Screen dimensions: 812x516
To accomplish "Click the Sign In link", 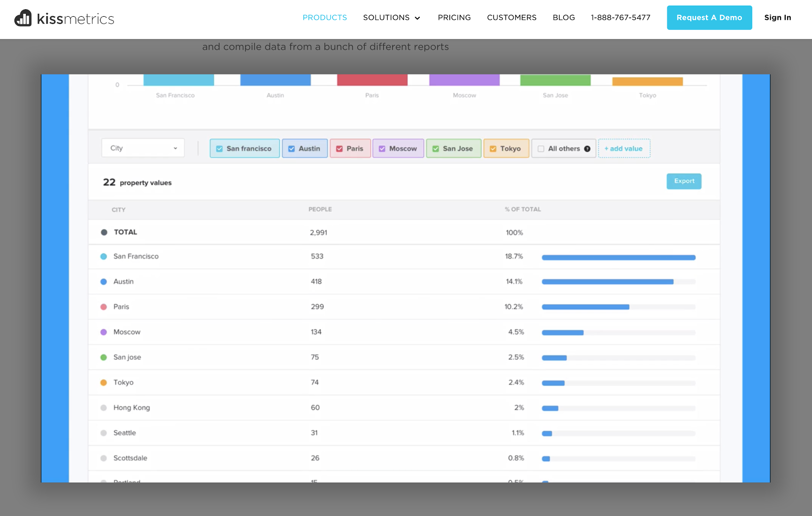I will click(x=777, y=18).
